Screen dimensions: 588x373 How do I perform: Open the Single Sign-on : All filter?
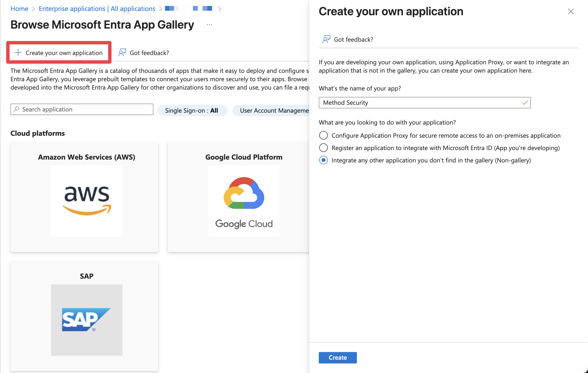tap(192, 110)
